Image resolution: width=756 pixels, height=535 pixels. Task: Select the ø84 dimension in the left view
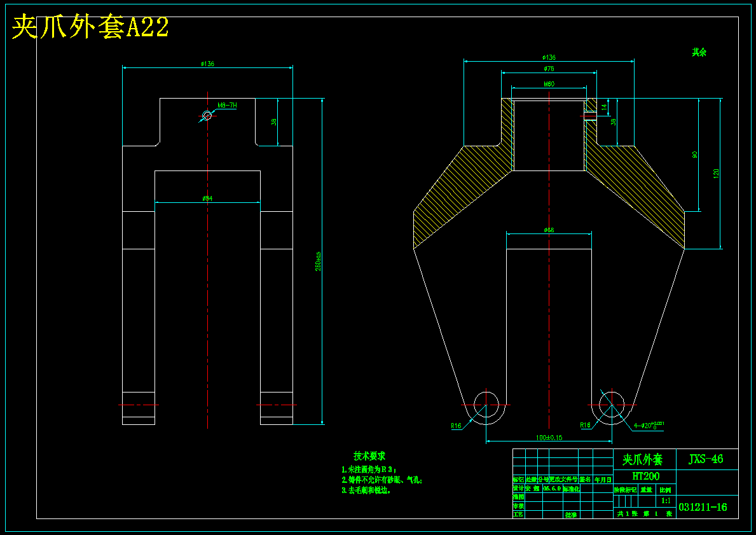pos(207,198)
